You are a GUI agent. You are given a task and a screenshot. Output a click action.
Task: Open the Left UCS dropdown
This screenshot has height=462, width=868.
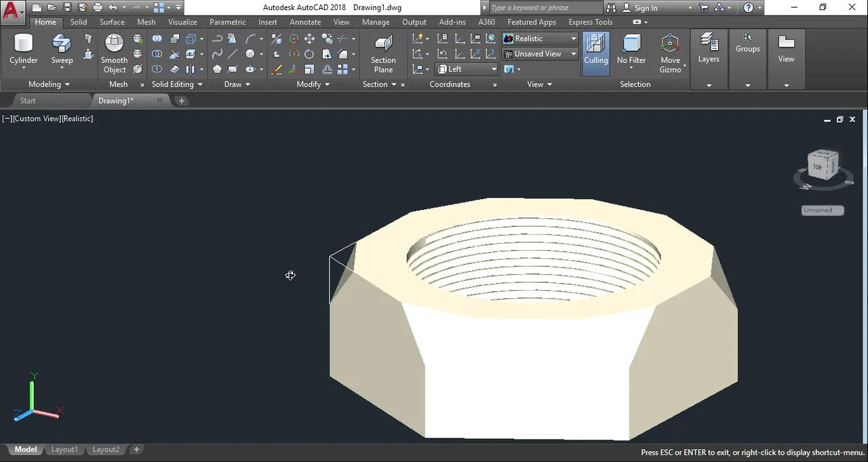(467, 69)
